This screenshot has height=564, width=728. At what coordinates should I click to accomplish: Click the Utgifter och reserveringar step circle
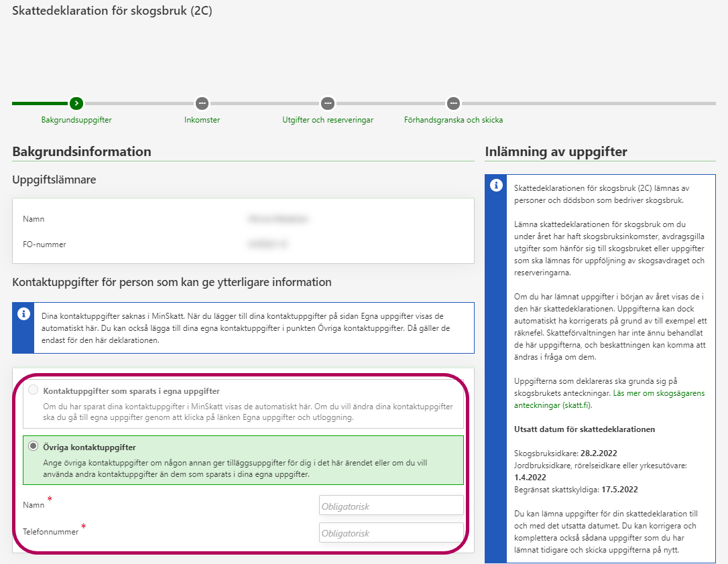[327, 103]
